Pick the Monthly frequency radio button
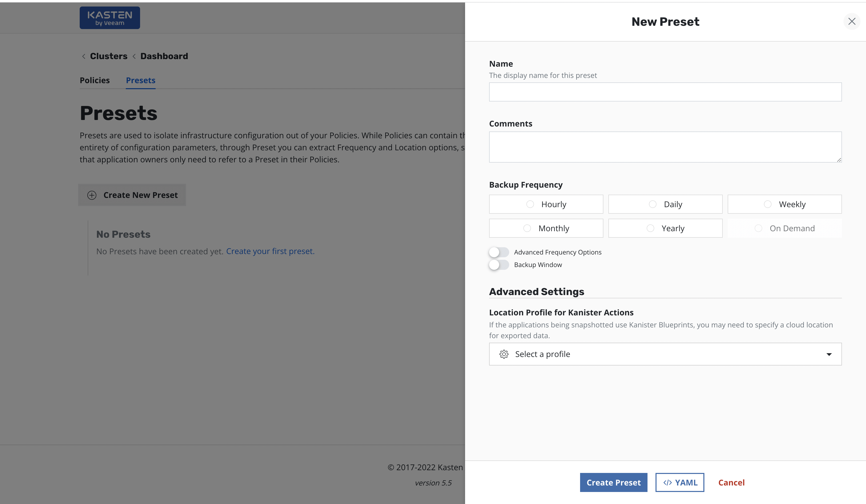866x504 pixels. pos(527,228)
